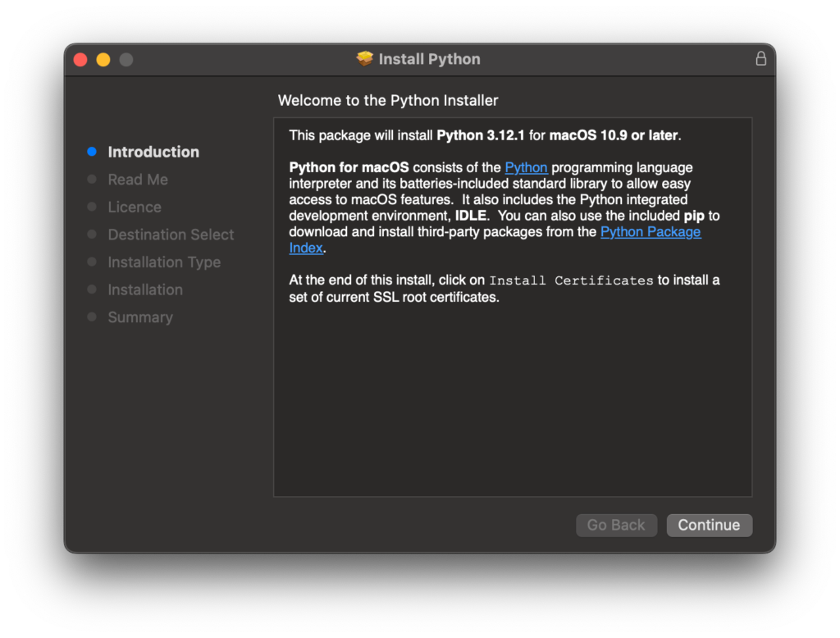The height and width of the screenshot is (638, 840).
Task: Click the bullet beside Installation Type
Action: click(90, 262)
